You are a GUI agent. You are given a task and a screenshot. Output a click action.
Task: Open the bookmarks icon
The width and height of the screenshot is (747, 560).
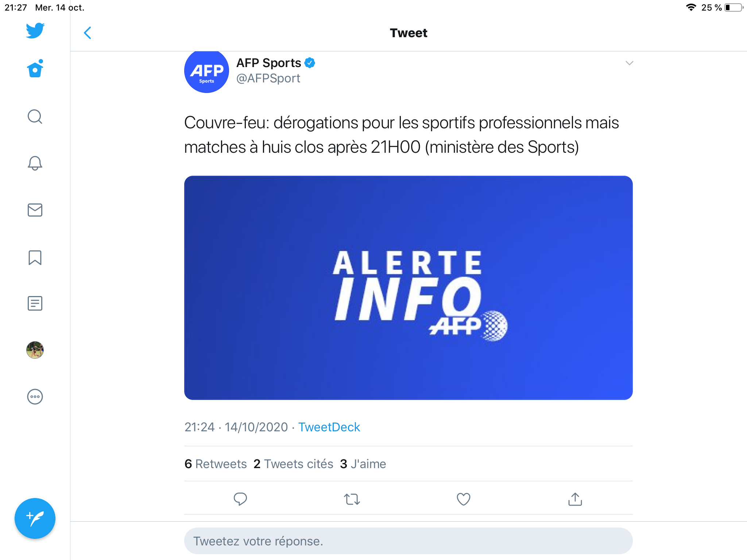click(35, 257)
